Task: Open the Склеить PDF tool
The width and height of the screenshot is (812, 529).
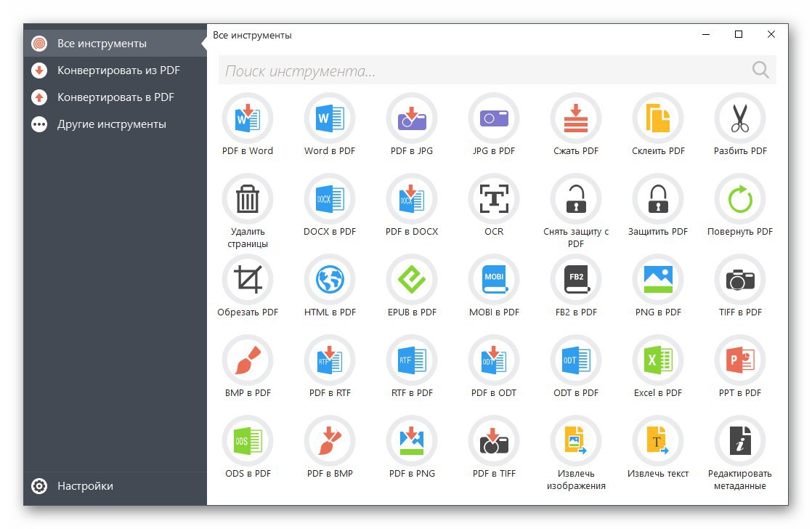Action: click(658, 118)
